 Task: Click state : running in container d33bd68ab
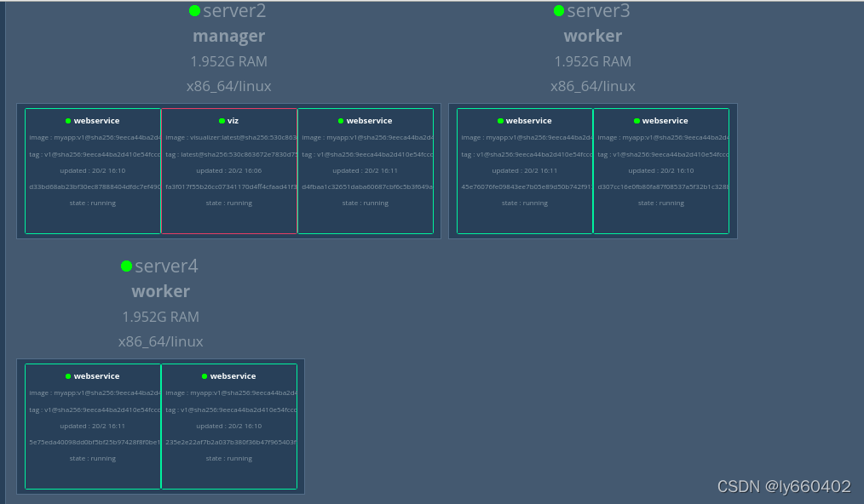pyautogui.click(x=93, y=203)
